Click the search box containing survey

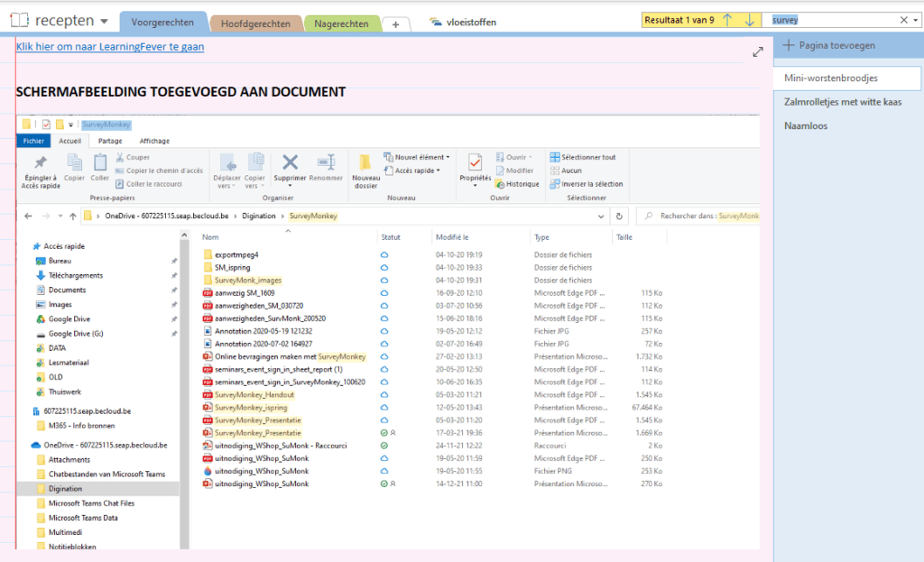coord(834,20)
